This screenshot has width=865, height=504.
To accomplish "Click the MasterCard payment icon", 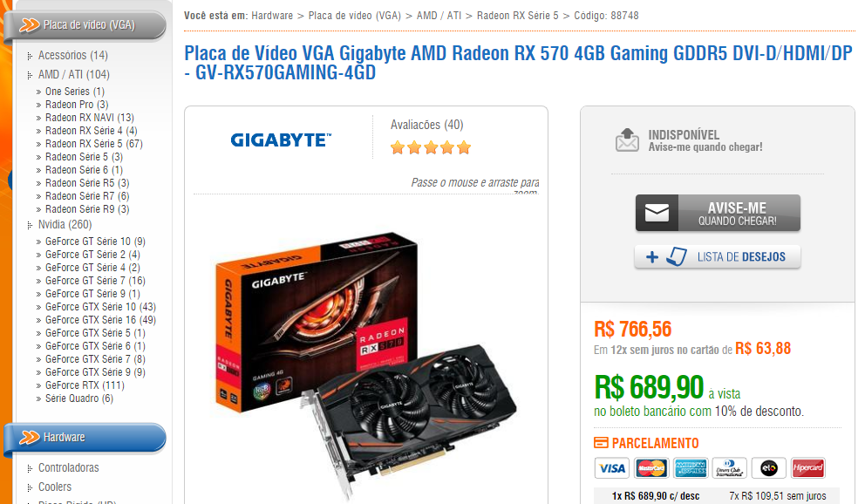I will [x=651, y=468].
